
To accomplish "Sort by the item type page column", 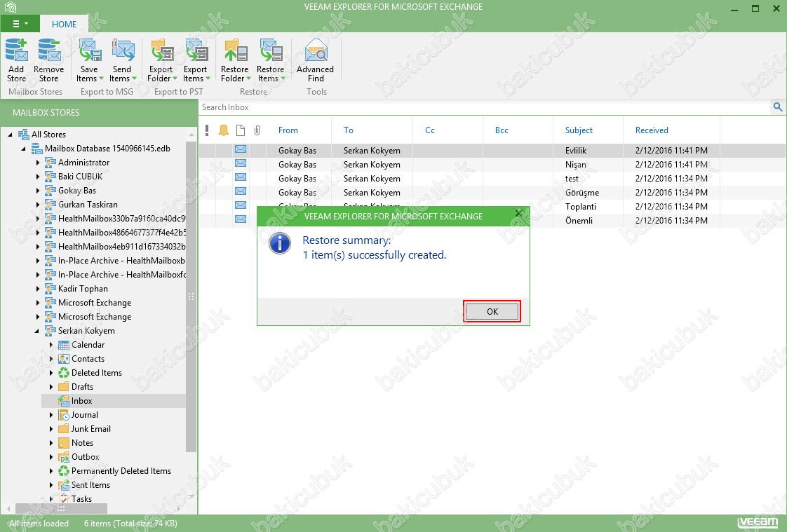I will pyautogui.click(x=241, y=130).
